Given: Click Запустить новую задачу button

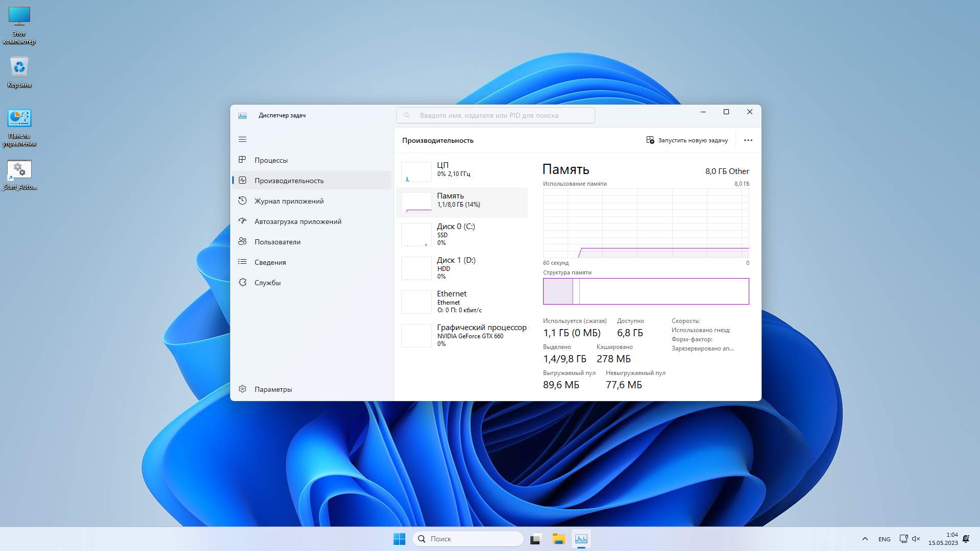Looking at the screenshot, I should [x=687, y=140].
